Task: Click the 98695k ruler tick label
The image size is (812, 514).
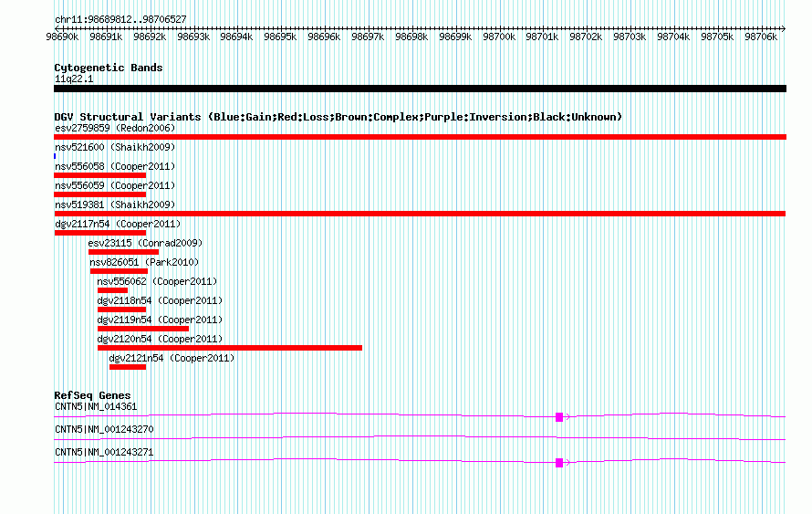Action: (x=280, y=37)
